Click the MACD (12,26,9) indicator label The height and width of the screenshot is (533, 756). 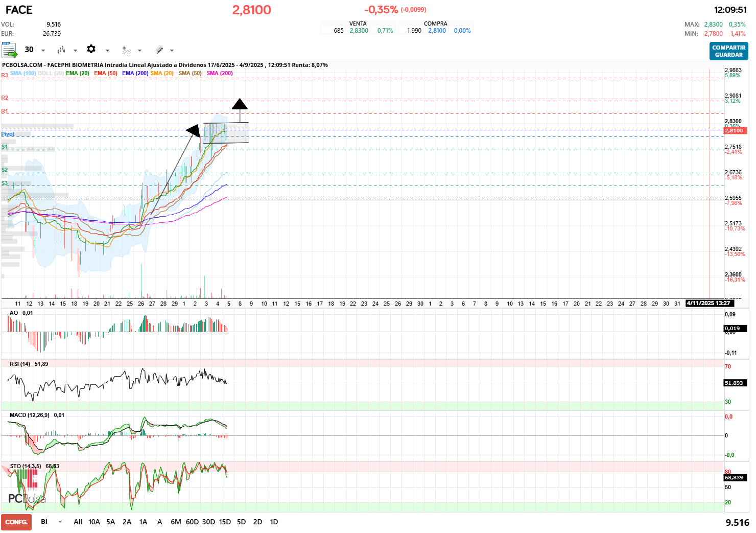tap(30, 415)
